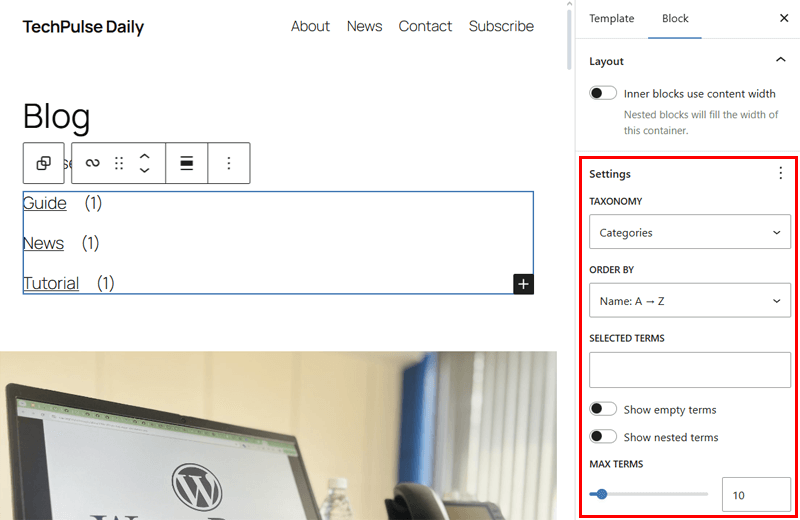The image size is (800, 520).
Task: Click the News navigation menu item
Action: point(364,26)
